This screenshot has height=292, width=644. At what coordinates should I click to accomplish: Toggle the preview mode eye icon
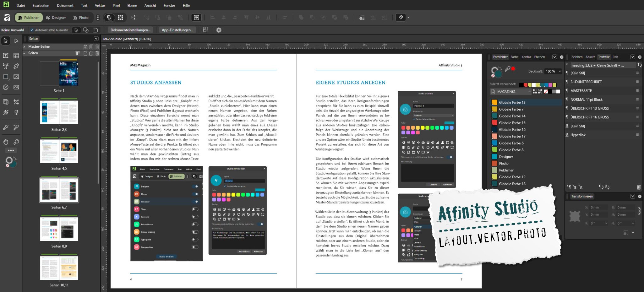196,18
